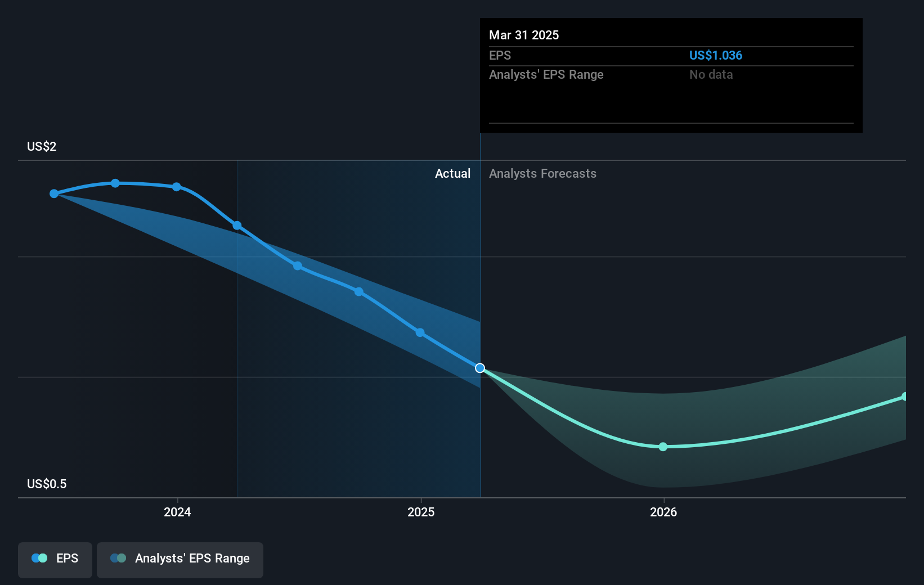Toggle the Analysts' EPS Range legend
Image resolution: width=924 pixels, height=585 pixels.
(180, 560)
